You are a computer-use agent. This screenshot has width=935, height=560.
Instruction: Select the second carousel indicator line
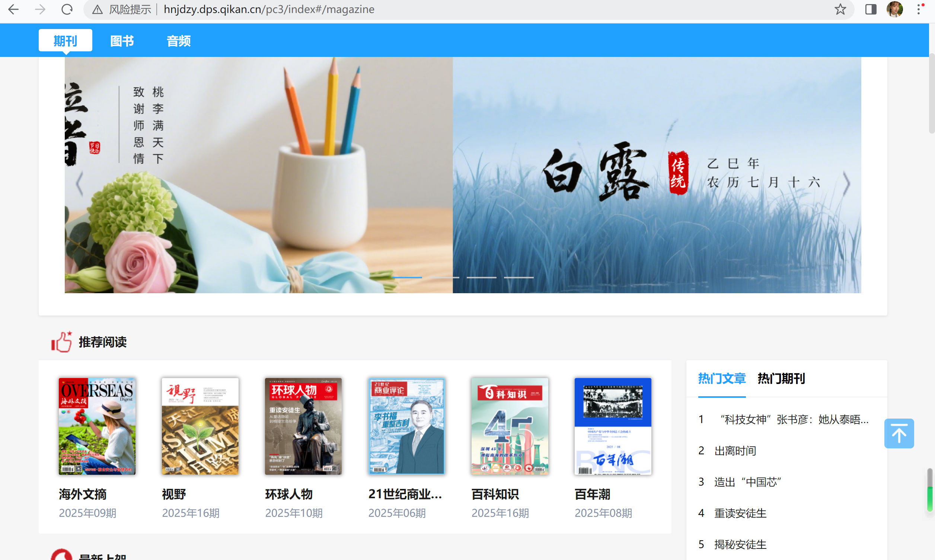[x=444, y=277]
